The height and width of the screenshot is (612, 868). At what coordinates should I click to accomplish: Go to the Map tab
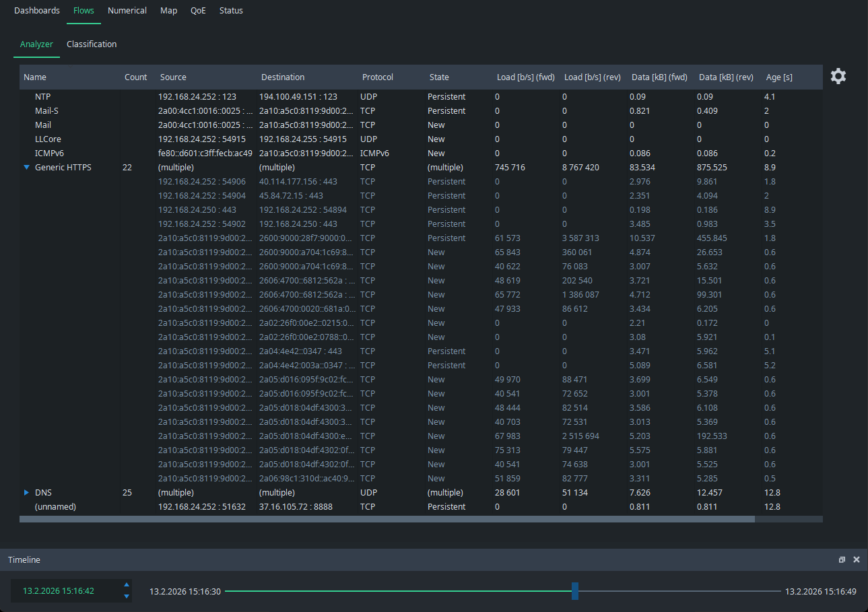pos(168,11)
